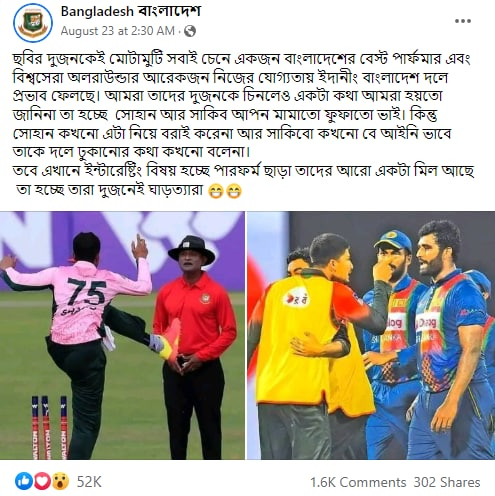Click the last caption line ending with emojis
Viewport: 495px width, 496px height.
[129, 191]
